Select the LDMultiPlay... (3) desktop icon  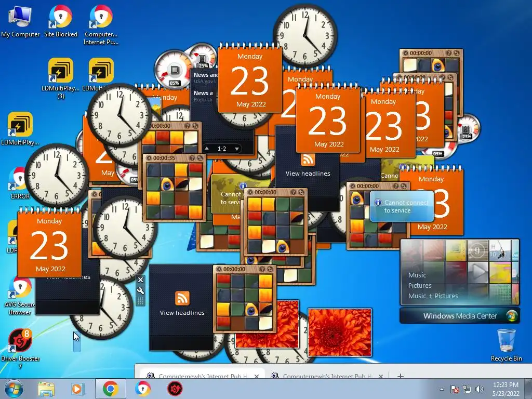[60, 78]
